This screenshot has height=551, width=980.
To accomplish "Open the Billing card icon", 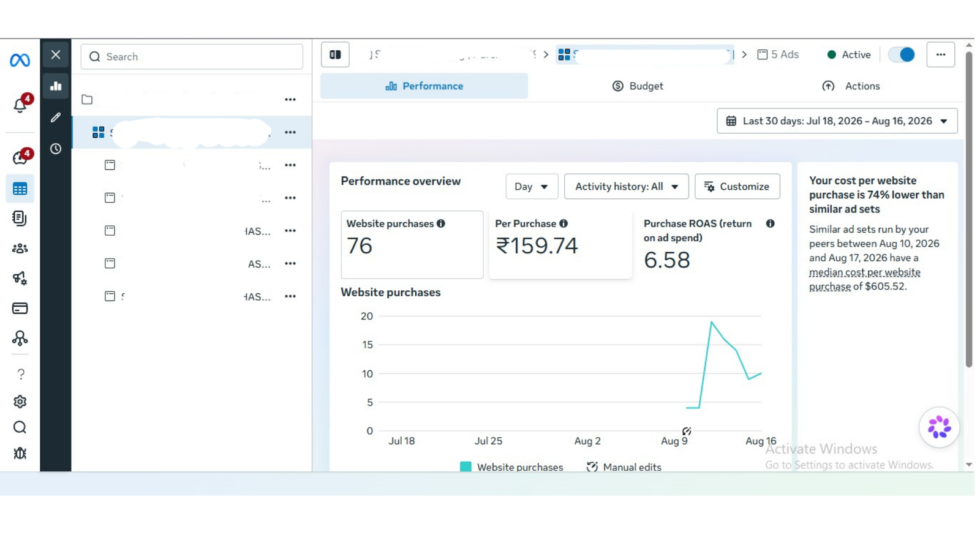I will tap(20, 308).
